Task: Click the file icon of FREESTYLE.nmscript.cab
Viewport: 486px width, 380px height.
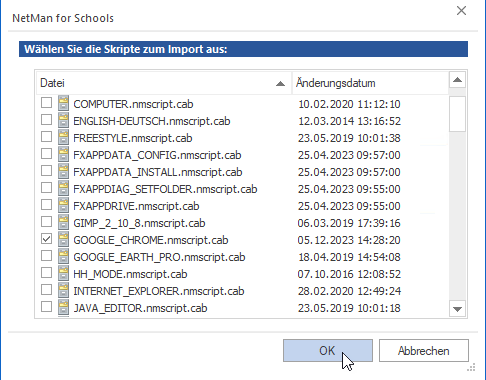Action: pyautogui.click(x=63, y=137)
